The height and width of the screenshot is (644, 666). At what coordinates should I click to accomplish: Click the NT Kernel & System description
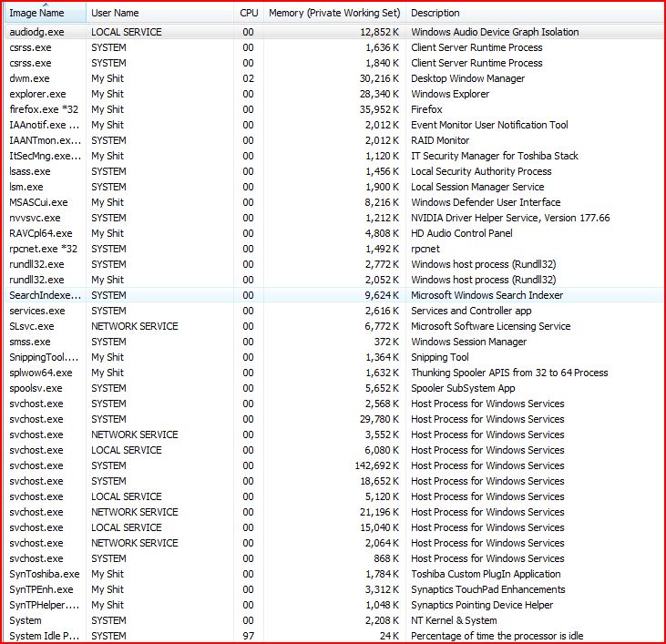click(x=454, y=620)
